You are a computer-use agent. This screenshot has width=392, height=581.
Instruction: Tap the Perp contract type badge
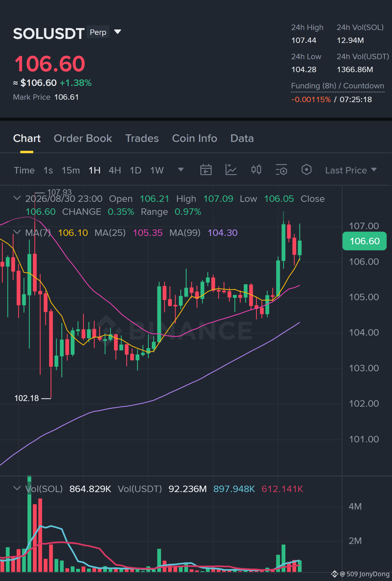click(x=98, y=32)
